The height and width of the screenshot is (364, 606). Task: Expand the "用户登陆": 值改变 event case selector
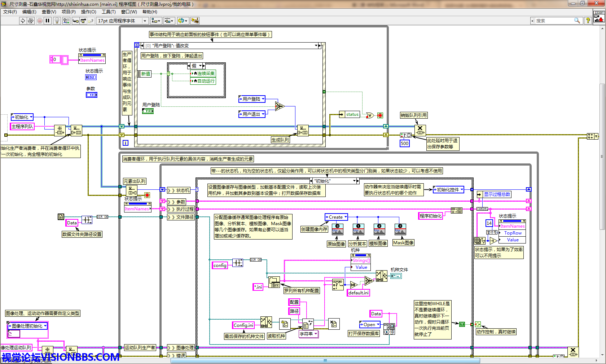pyautogui.click(x=316, y=45)
